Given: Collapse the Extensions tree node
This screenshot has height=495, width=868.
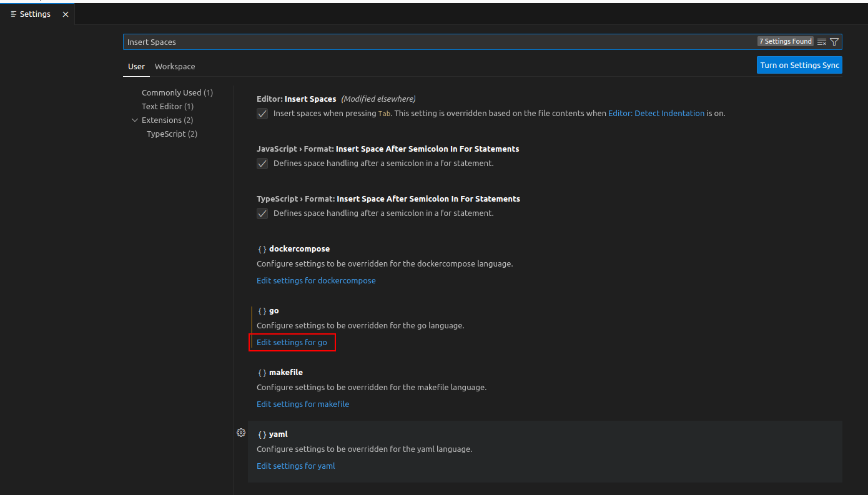Looking at the screenshot, I should [135, 120].
